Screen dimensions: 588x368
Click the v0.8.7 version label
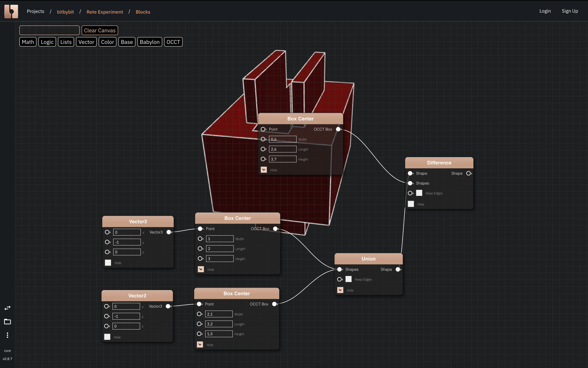7,359
